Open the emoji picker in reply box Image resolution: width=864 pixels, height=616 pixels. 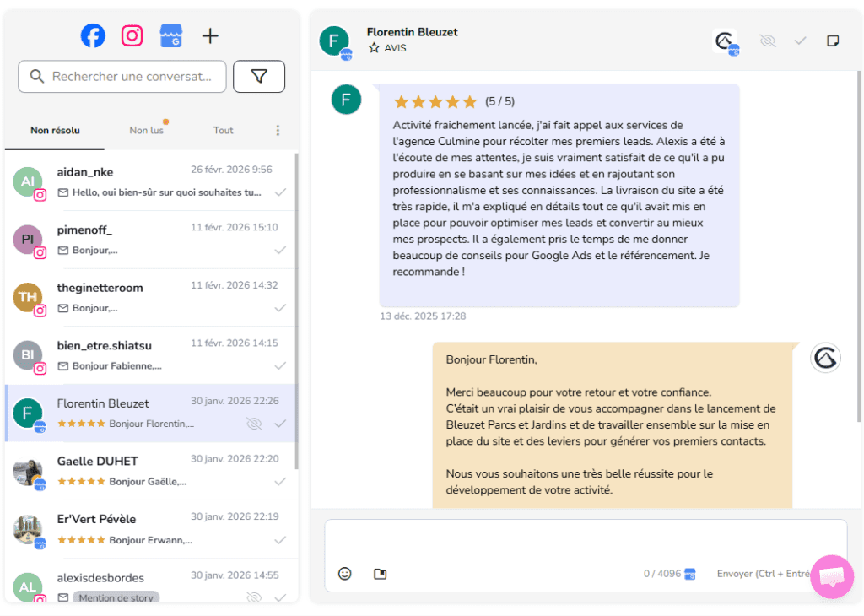tap(344, 574)
